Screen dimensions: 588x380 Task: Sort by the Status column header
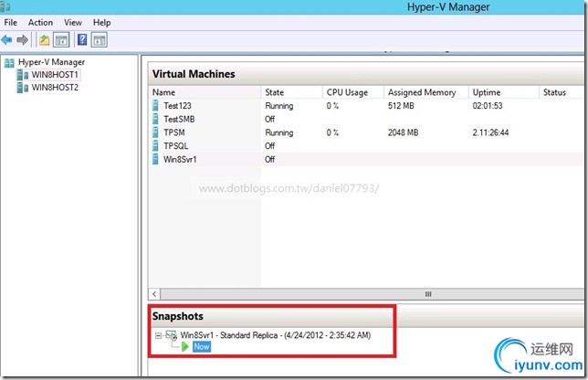pyautogui.click(x=562, y=92)
